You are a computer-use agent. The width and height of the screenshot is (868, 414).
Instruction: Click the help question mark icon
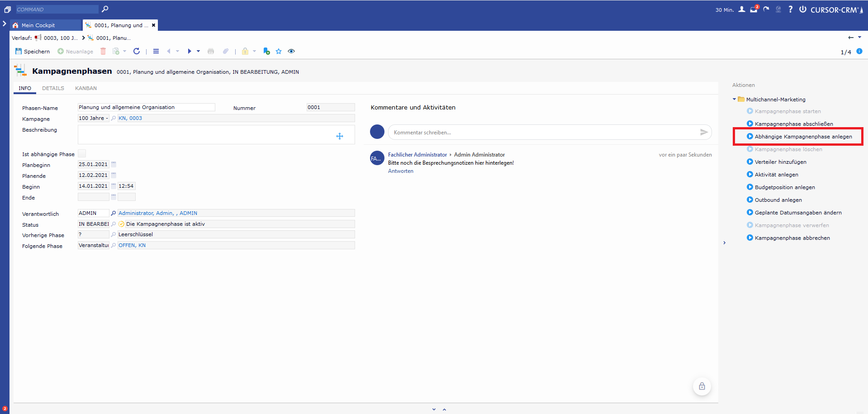click(790, 9)
